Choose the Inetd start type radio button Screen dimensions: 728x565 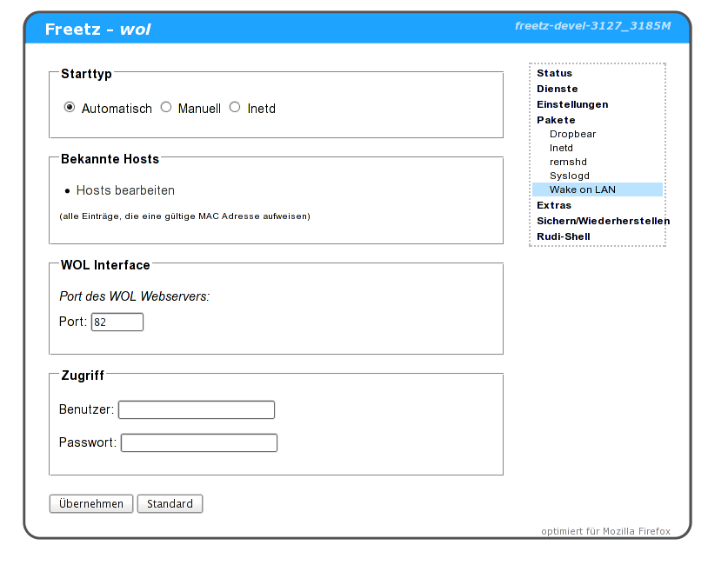[x=235, y=108]
